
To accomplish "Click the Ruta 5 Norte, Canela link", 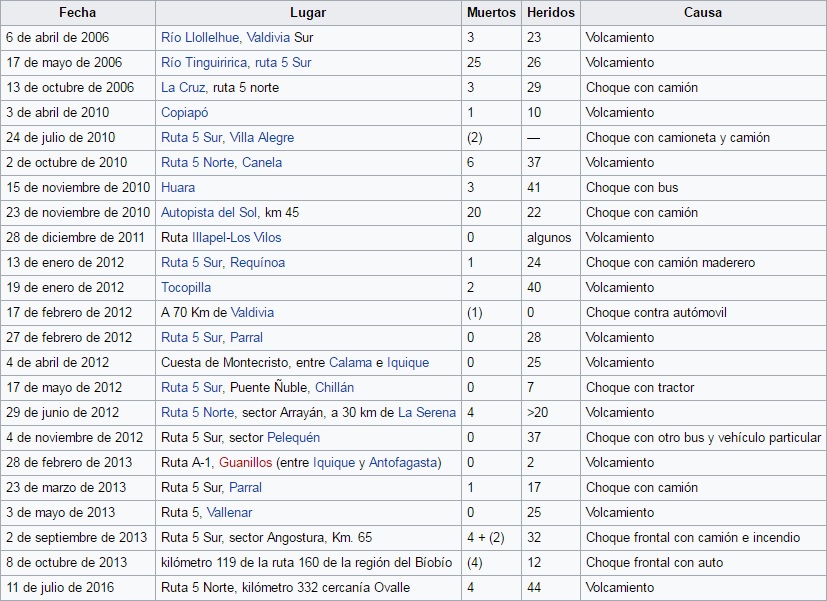I will (x=221, y=162).
